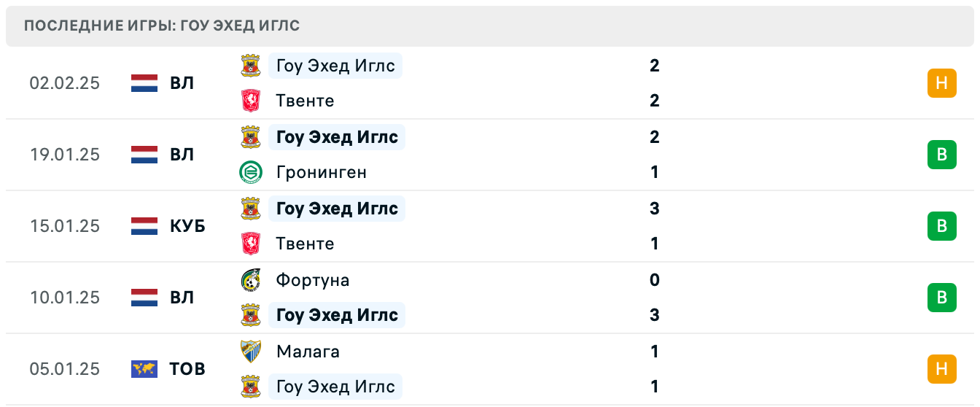The height and width of the screenshot is (407, 980).
Task: Click the orange draw badge for 05.01.25
Action: 941,369
